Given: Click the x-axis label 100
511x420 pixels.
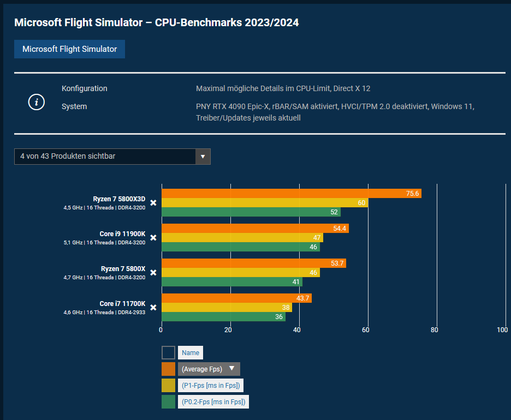Looking at the screenshot, I should coord(502,330).
